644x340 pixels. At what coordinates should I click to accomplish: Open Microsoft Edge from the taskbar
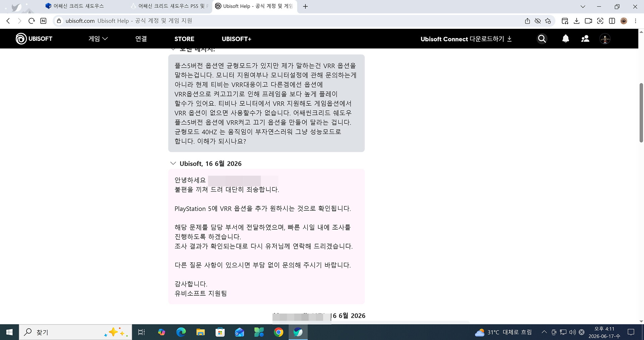(181, 332)
